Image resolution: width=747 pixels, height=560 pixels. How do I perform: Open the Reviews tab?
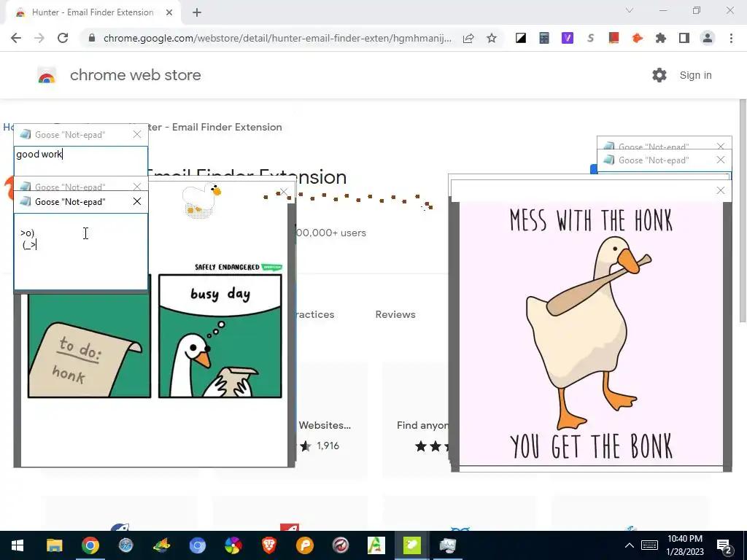pos(395,314)
